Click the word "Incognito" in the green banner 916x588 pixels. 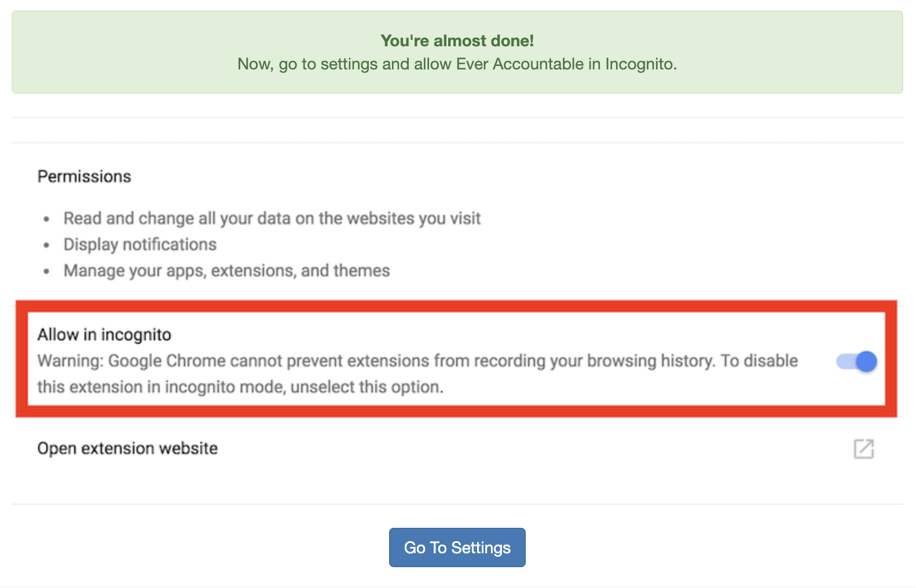[641, 64]
